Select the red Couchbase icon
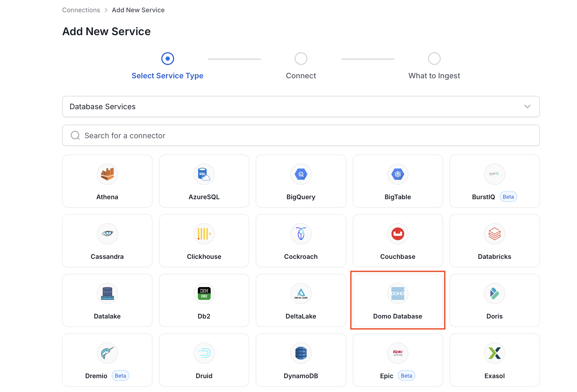 click(398, 234)
